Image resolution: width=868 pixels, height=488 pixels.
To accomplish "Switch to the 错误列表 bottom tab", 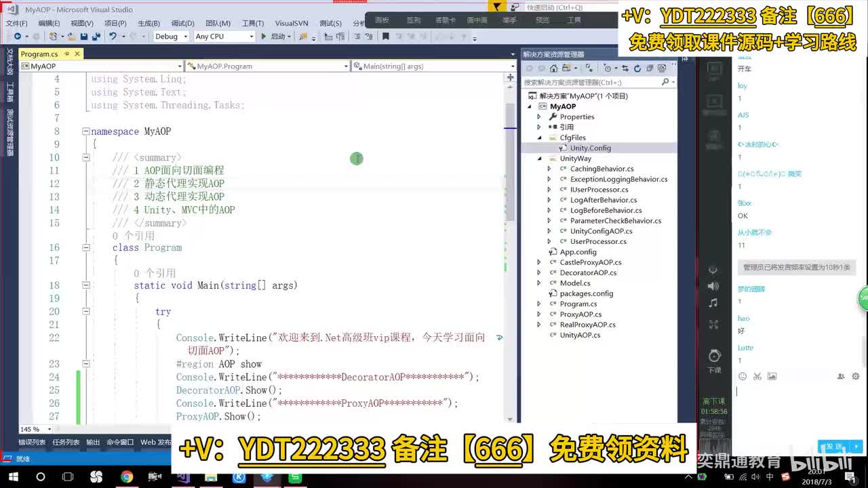I will pyautogui.click(x=31, y=442).
